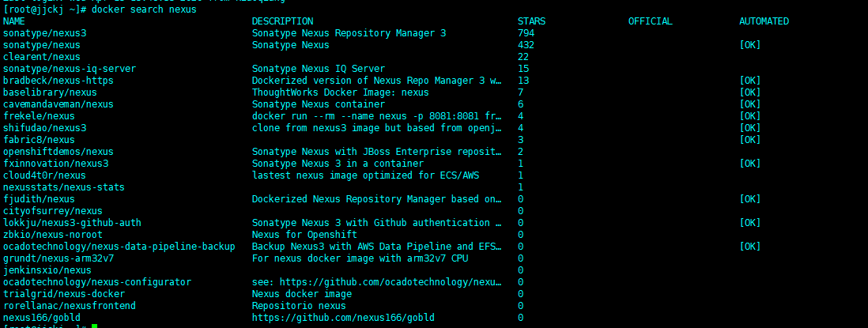
Task: Click the sonatype/nexus3 image name
Action: [45, 33]
